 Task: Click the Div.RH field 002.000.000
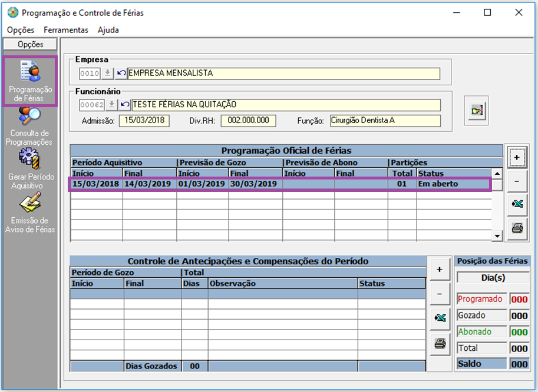pyautogui.click(x=249, y=121)
